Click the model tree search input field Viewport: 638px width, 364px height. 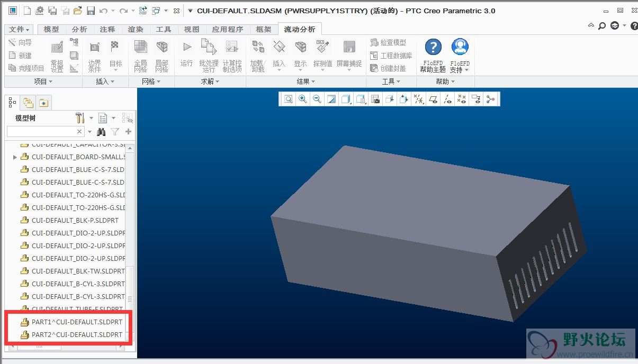point(41,132)
